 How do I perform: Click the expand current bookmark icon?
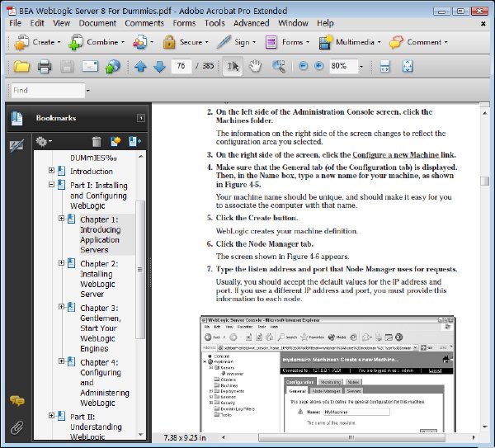click(134, 142)
